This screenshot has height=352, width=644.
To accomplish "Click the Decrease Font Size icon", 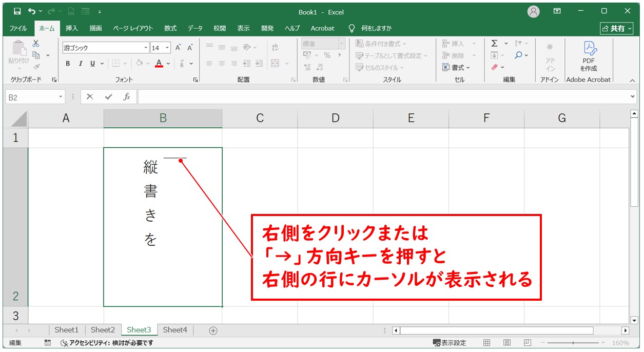I will click(x=190, y=48).
